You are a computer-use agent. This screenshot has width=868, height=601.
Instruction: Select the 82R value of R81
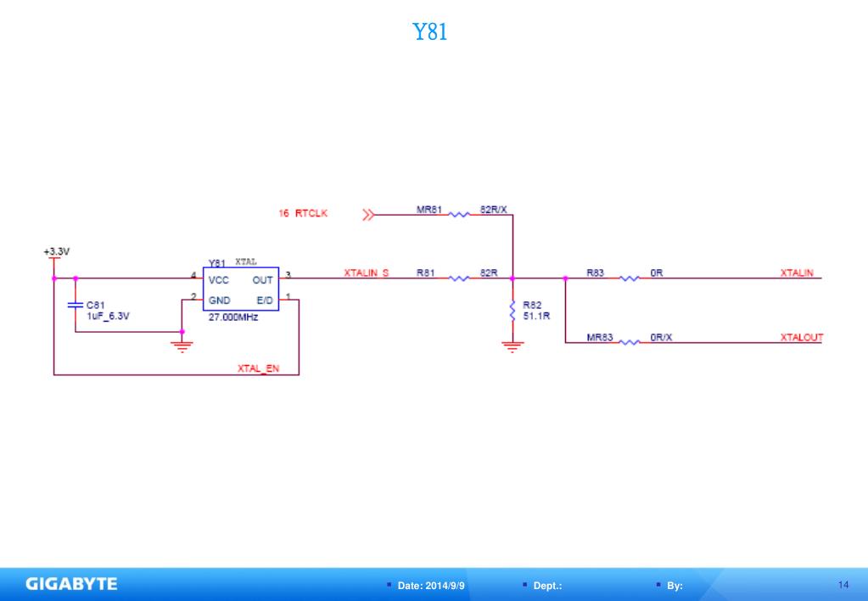tap(489, 272)
